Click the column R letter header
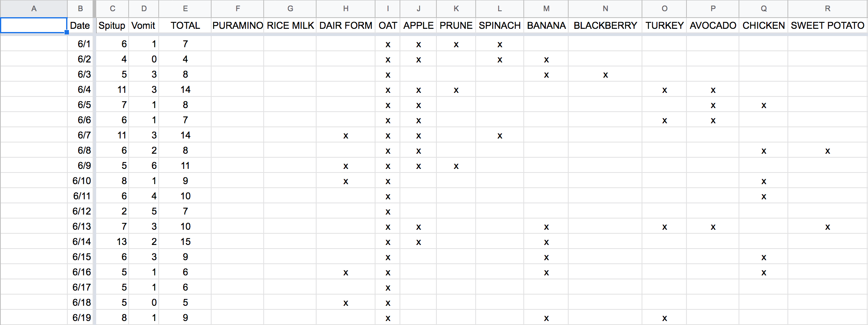868x325 pixels. pyautogui.click(x=827, y=8)
